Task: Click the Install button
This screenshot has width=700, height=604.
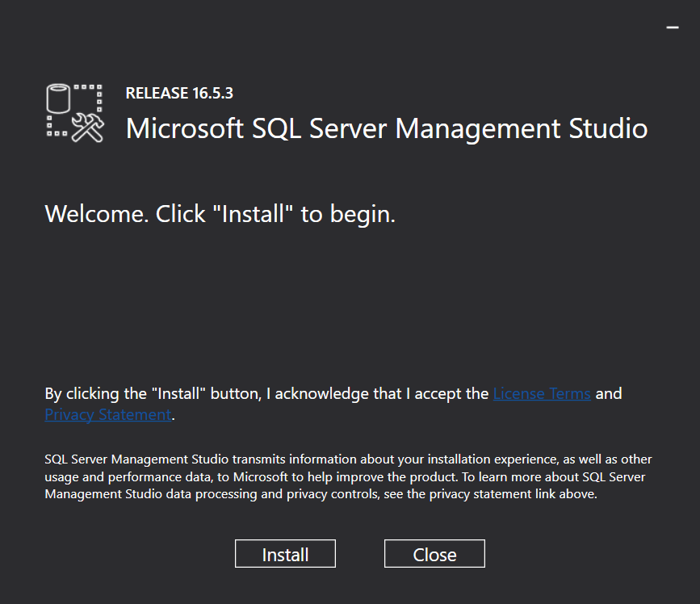Action: [x=285, y=554]
